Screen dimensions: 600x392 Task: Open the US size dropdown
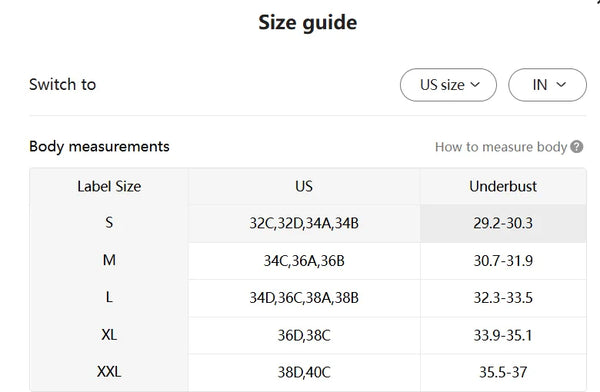click(x=448, y=85)
